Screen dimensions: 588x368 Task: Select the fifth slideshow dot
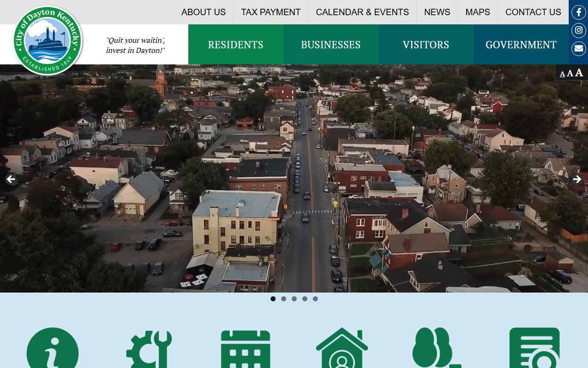(x=315, y=299)
